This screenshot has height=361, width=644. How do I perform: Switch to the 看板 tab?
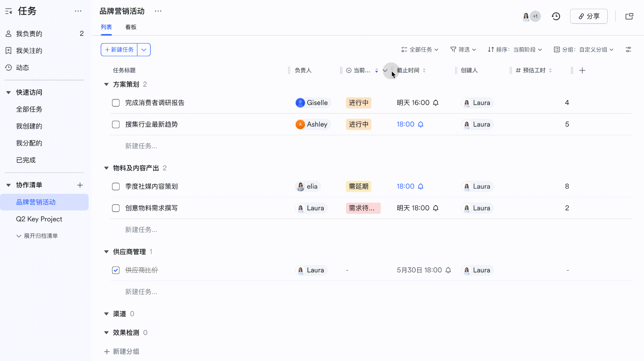tap(130, 27)
